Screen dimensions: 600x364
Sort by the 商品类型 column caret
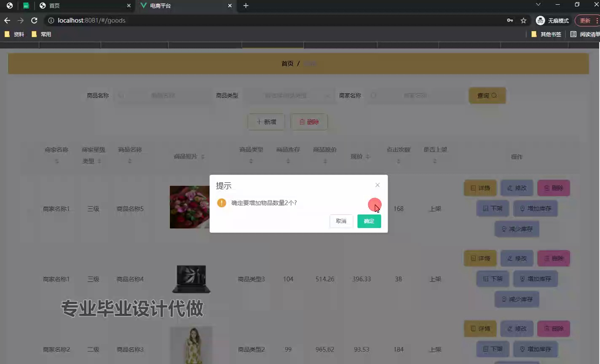251,161
